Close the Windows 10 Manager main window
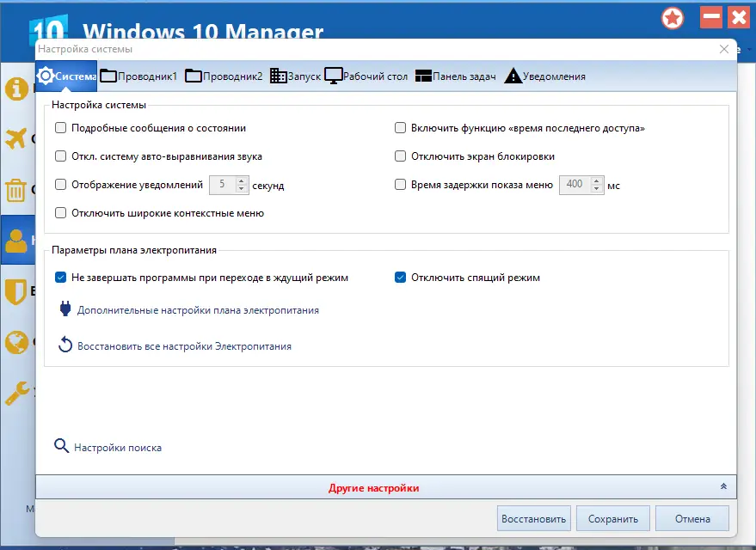The image size is (756, 550). point(739,18)
